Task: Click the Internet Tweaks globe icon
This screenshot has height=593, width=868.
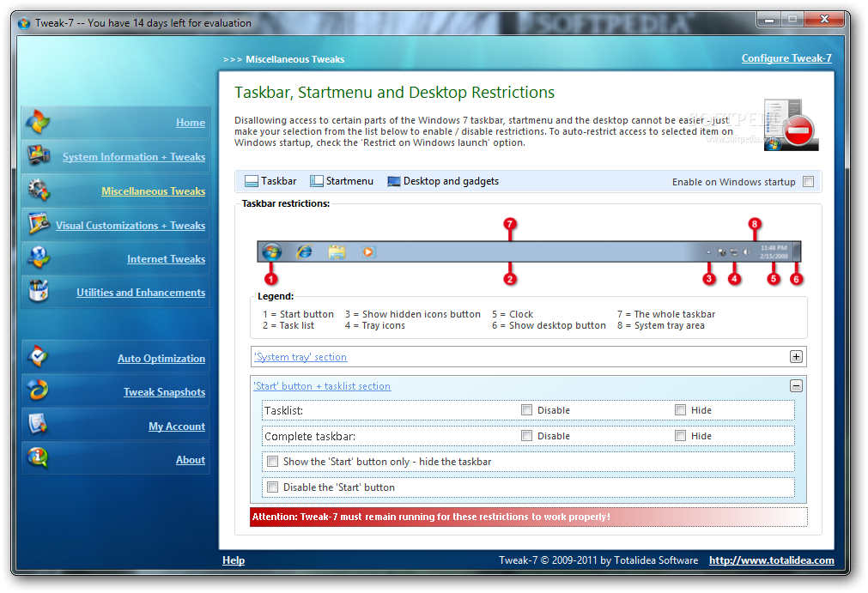Action: click(38, 257)
